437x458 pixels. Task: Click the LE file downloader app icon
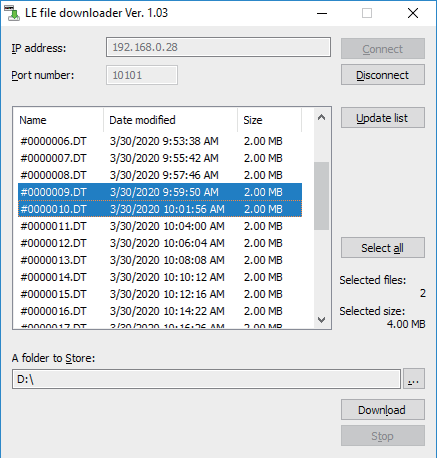[12, 13]
